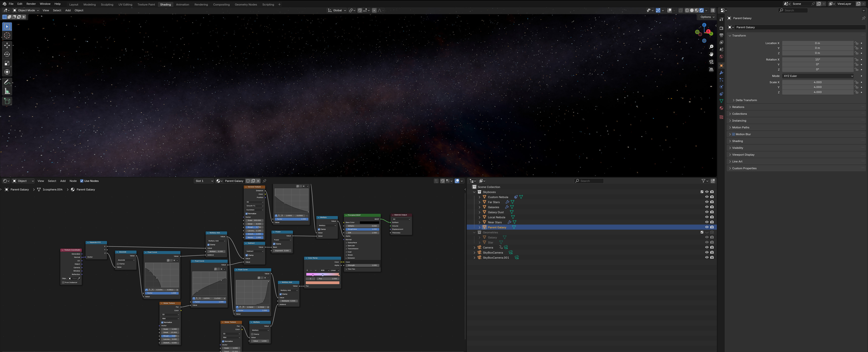Open the World properties tab

(x=721, y=56)
